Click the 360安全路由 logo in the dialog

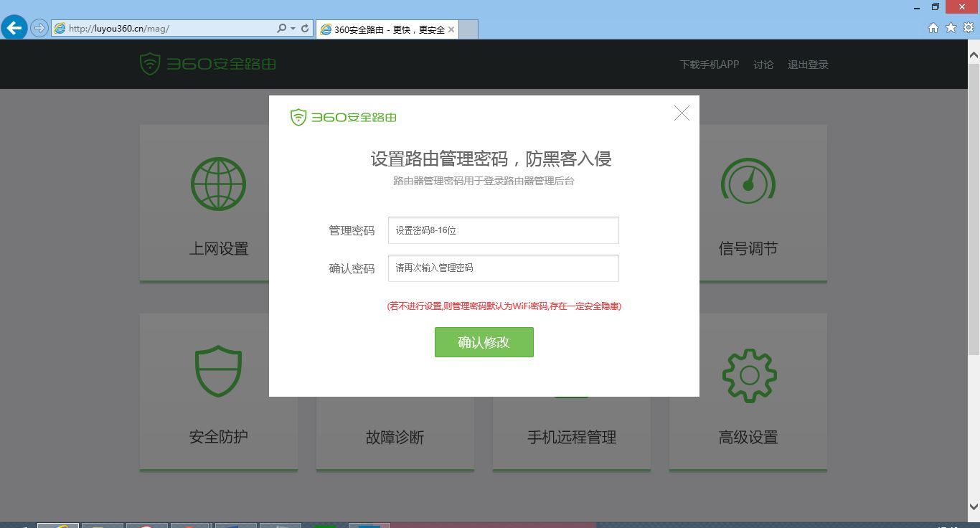click(x=343, y=117)
